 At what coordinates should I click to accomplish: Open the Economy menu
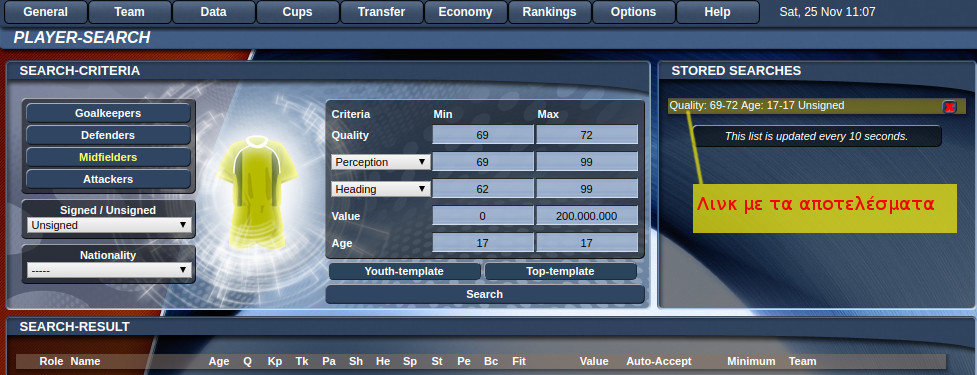coord(465,12)
